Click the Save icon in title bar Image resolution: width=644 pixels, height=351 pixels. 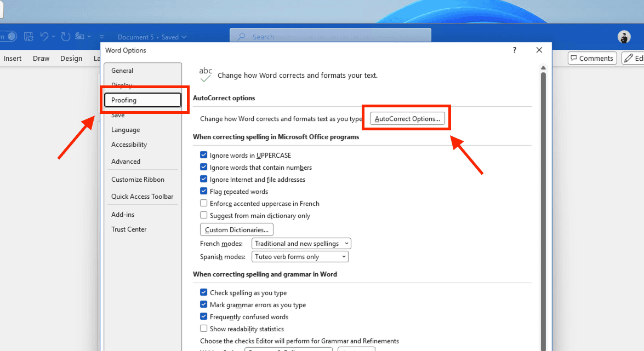point(29,37)
